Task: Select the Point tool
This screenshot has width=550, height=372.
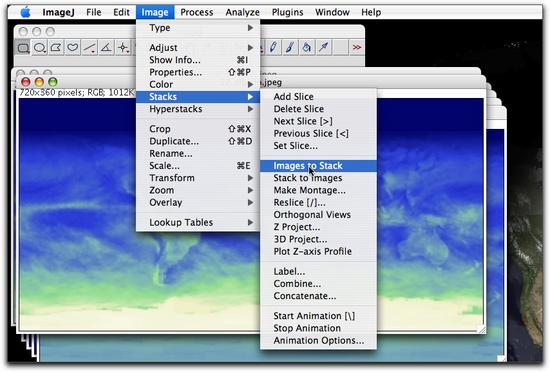Action: [x=123, y=47]
